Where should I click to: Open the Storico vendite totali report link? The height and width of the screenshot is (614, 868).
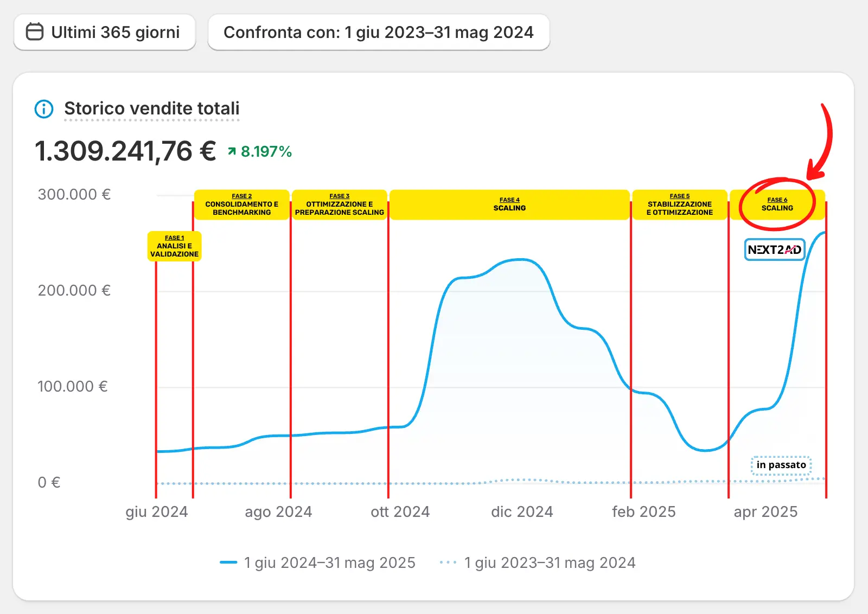click(151, 108)
